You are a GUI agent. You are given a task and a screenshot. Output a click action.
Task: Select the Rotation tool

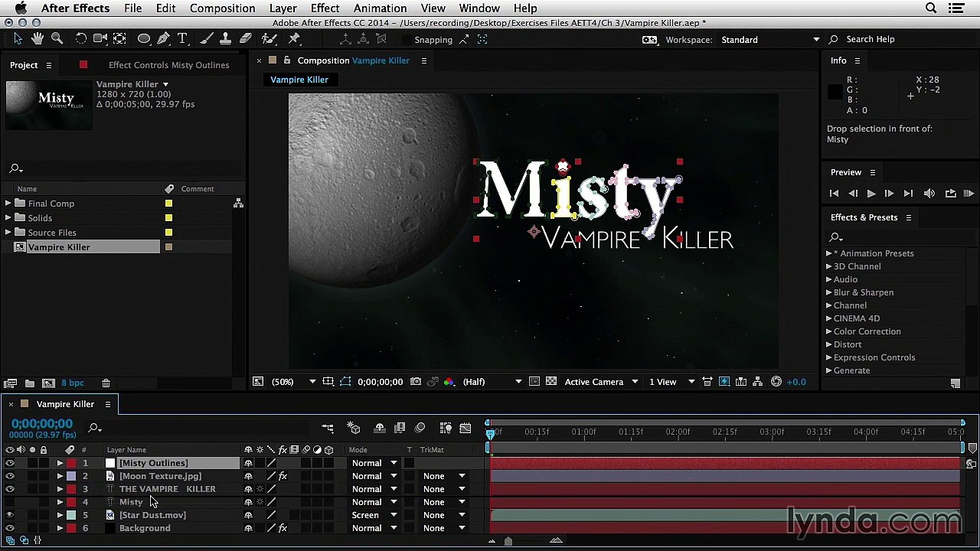pos(80,39)
